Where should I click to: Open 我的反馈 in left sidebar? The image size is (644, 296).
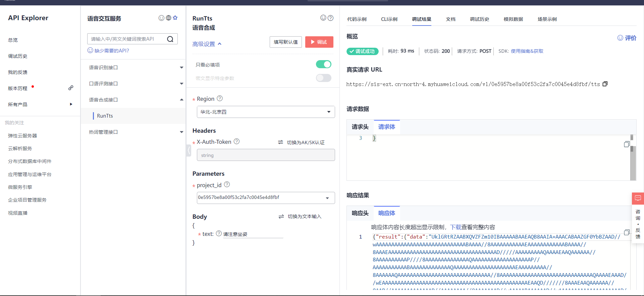click(18, 72)
